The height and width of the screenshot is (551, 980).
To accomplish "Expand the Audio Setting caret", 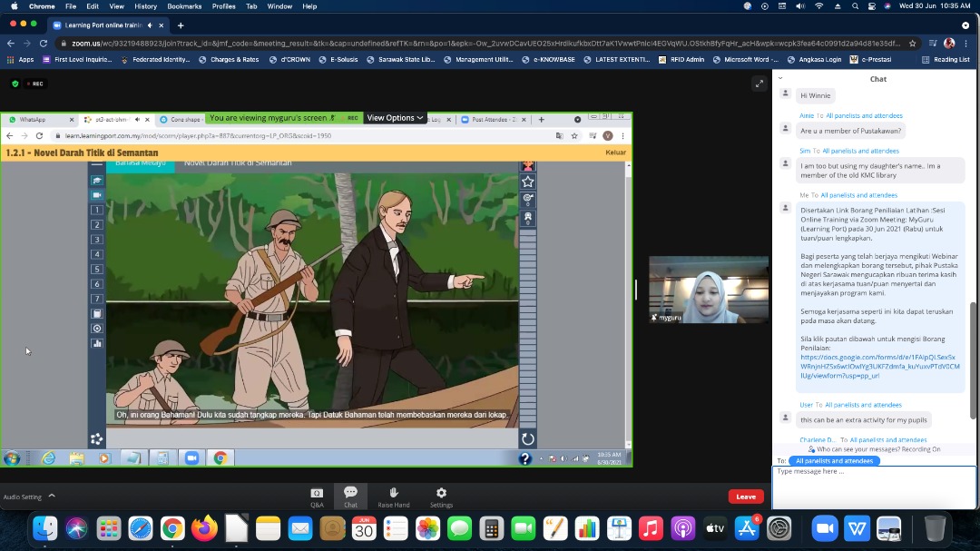I will tap(52, 496).
